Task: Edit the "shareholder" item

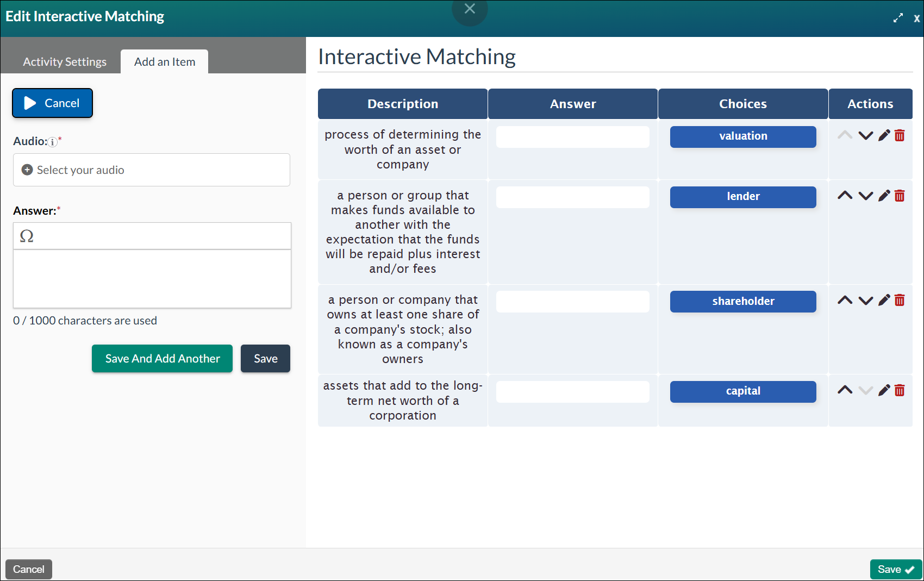Action: [x=884, y=299]
